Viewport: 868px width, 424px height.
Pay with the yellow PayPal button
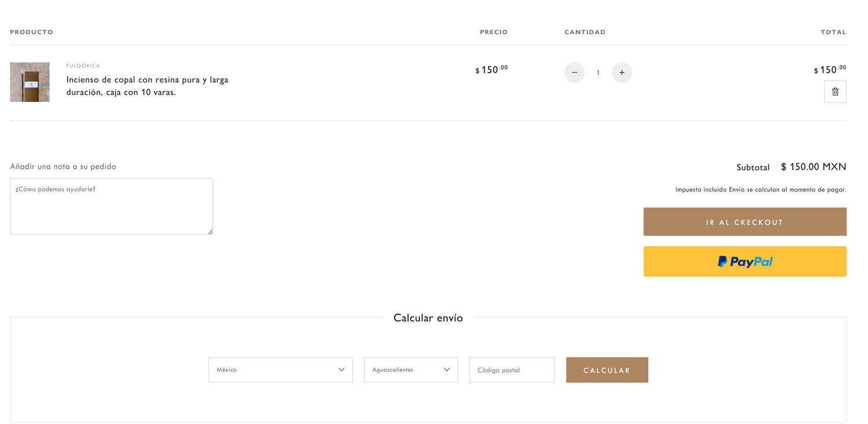[745, 261]
